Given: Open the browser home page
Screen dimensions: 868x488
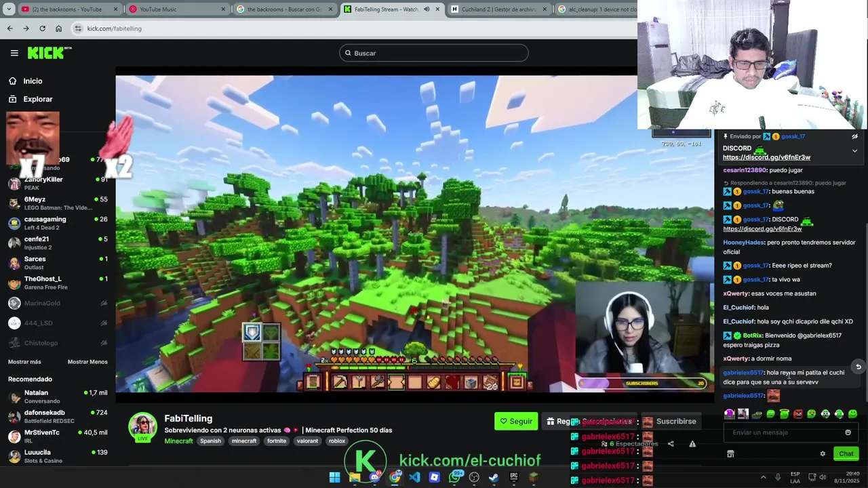Looking at the screenshot, I should (58, 28).
